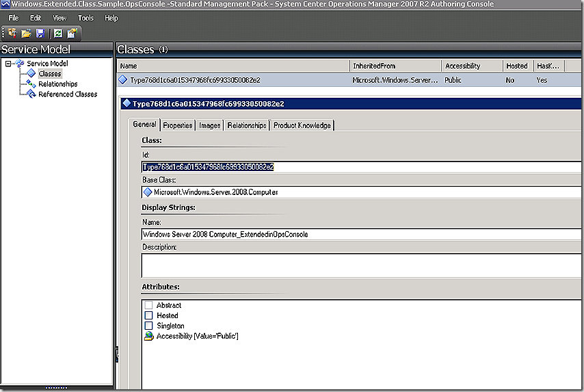This screenshot has height=392, width=584.
Task: Click the Open folder toolbar icon
Action: (26, 34)
